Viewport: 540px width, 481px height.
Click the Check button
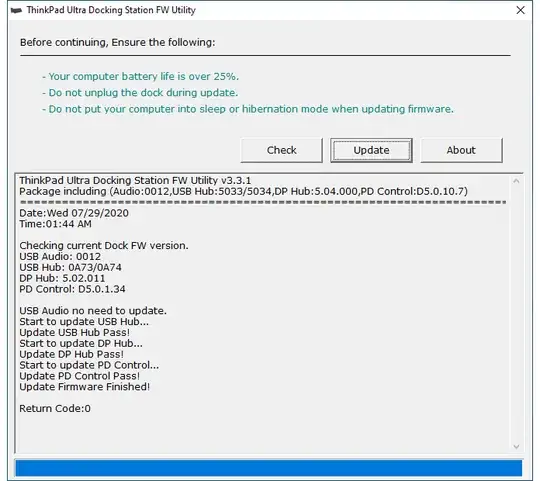[281, 150]
